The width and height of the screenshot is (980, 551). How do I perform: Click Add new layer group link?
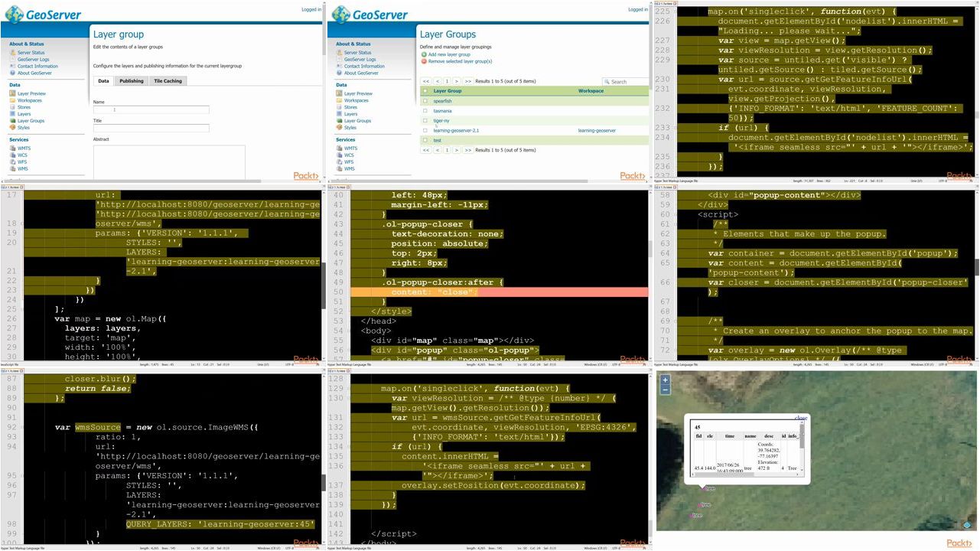point(449,54)
